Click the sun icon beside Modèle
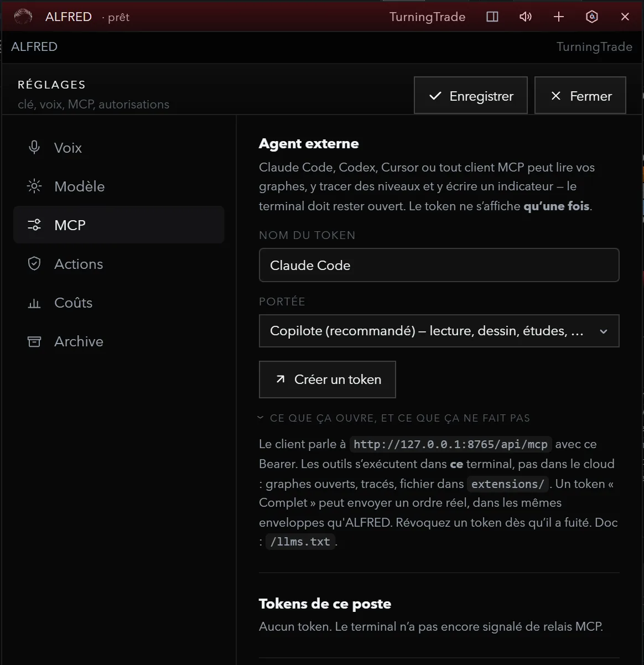Viewport: 644px width, 665px height. 34,186
